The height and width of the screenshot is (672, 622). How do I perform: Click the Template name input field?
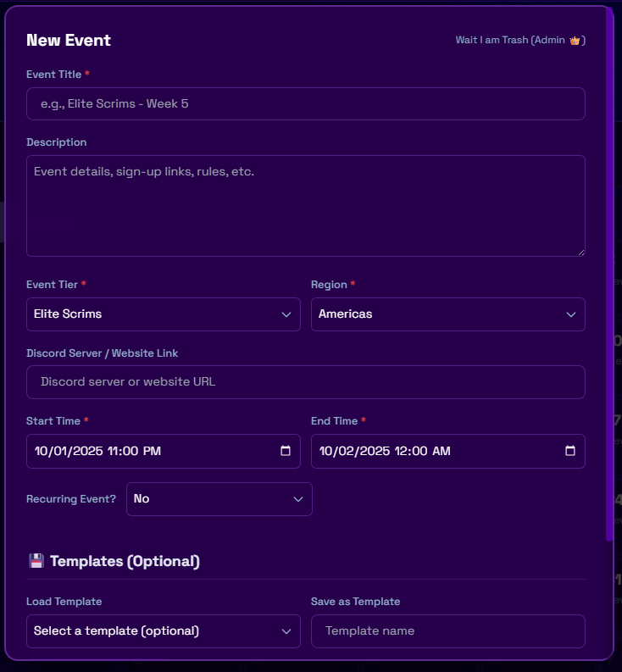pos(448,631)
